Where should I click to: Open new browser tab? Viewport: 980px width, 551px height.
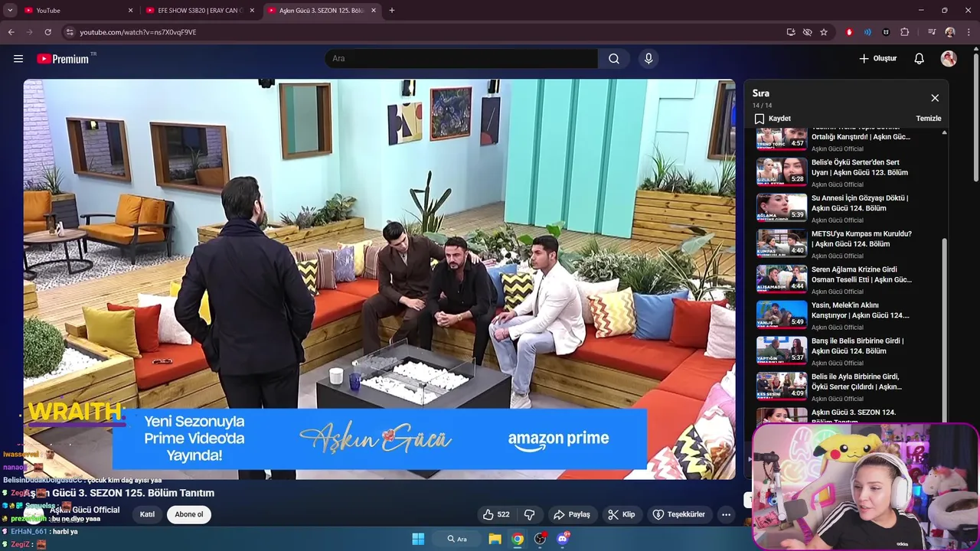(392, 11)
